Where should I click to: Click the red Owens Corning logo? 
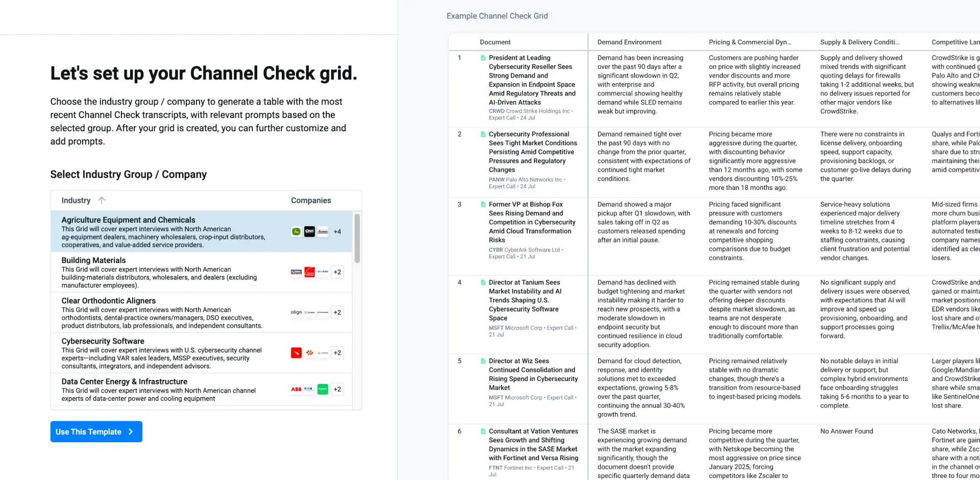click(x=309, y=272)
